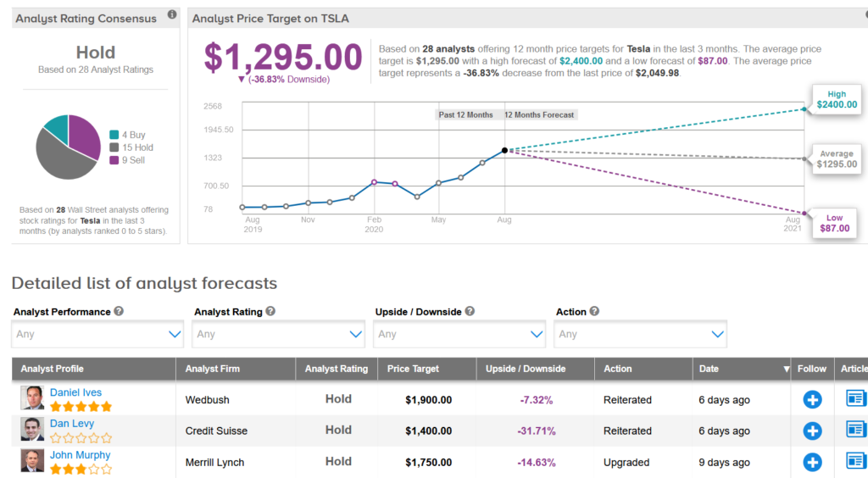Open the article icon in Daniel Ives row

click(x=856, y=398)
